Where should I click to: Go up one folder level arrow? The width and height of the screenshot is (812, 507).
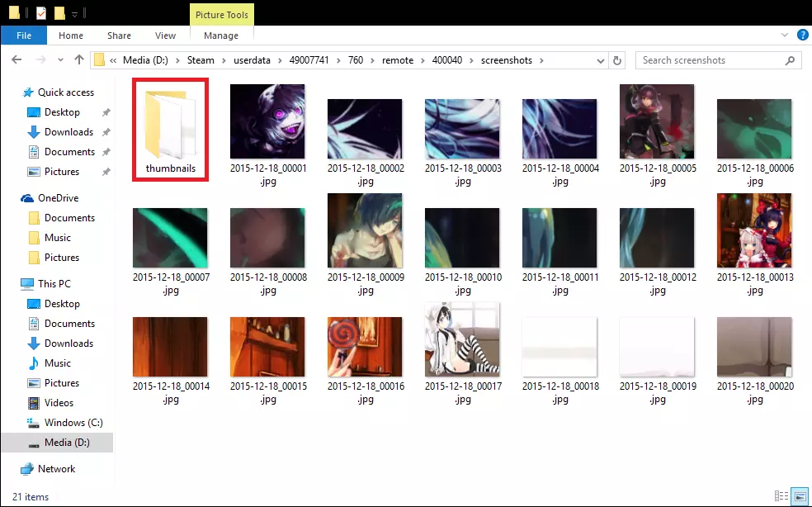click(78, 59)
